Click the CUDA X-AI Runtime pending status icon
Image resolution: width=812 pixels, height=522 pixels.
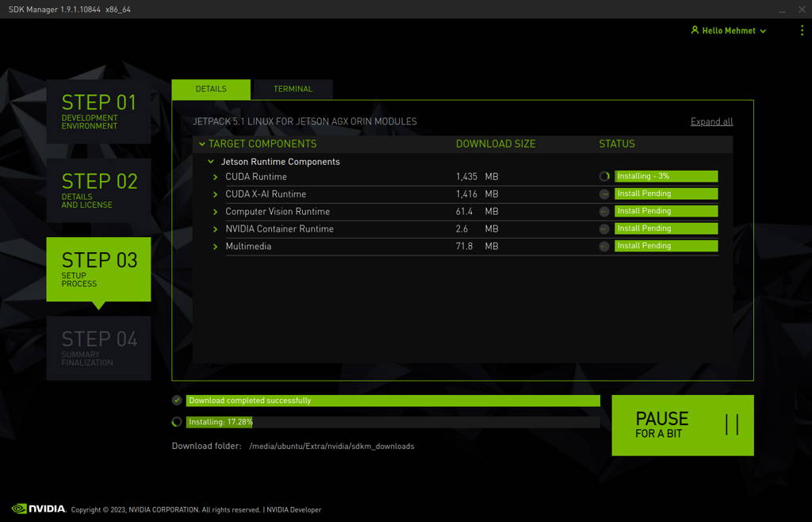(x=603, y=194)
